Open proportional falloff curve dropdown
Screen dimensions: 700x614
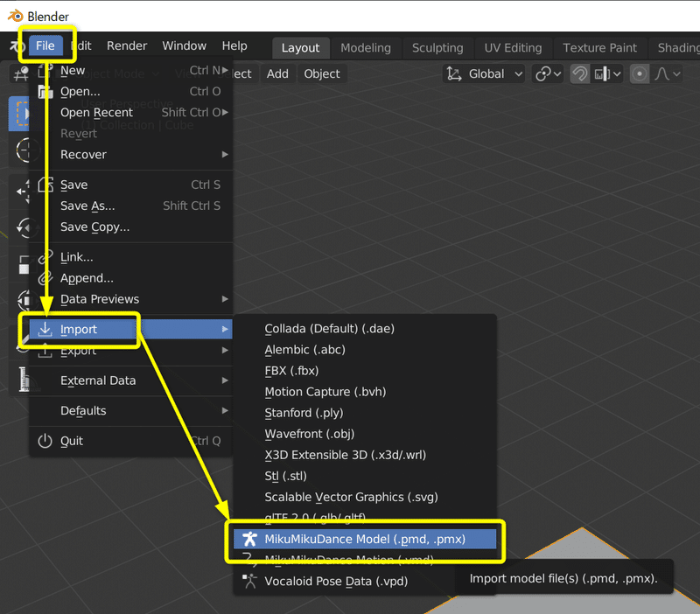coord(667,73)
